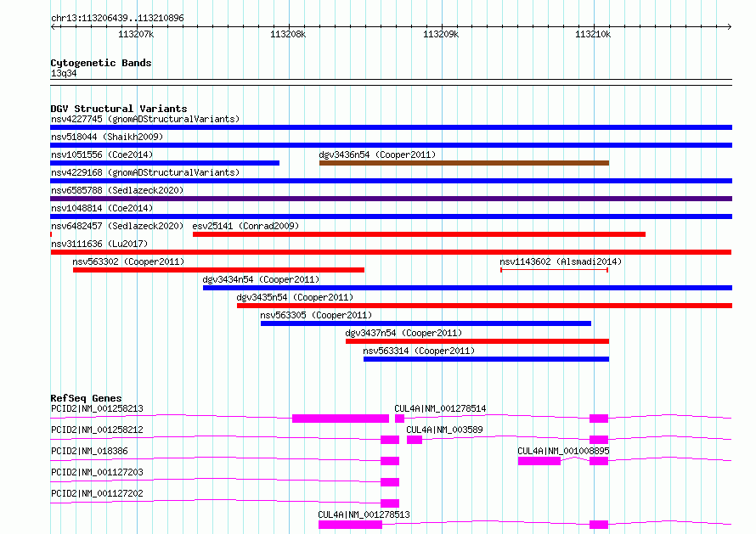Click the chr13:113206439..113210896 coordinates text
Image resolution: width=756 pixels, height=534 pixels.
(x=117, y=19)
